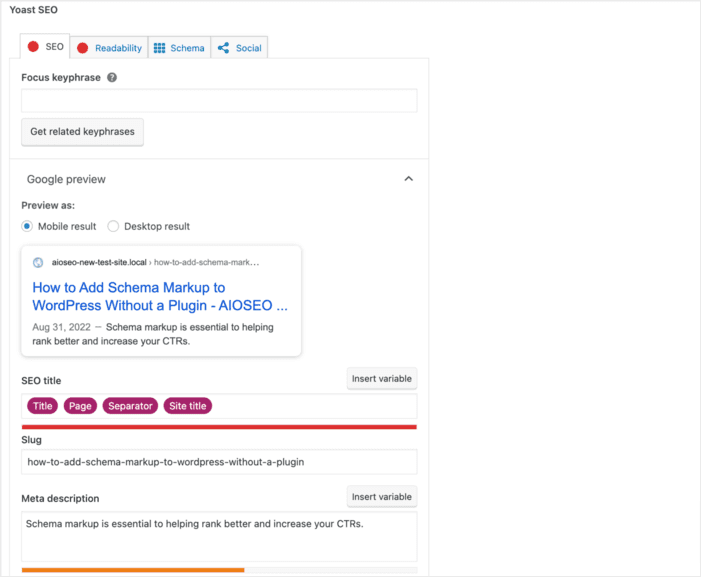
Task: Click the SEO title label
Action: coord(41,381)
